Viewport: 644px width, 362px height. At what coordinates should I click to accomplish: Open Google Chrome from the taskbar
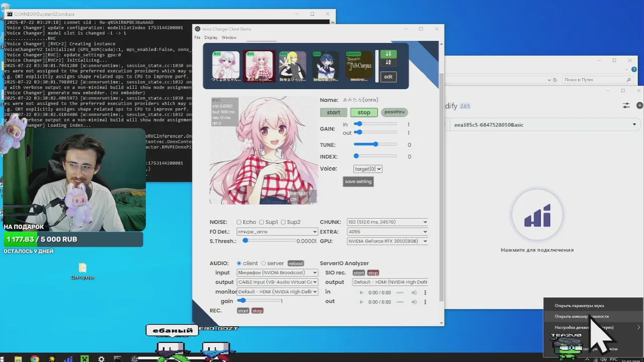point(34,359)
